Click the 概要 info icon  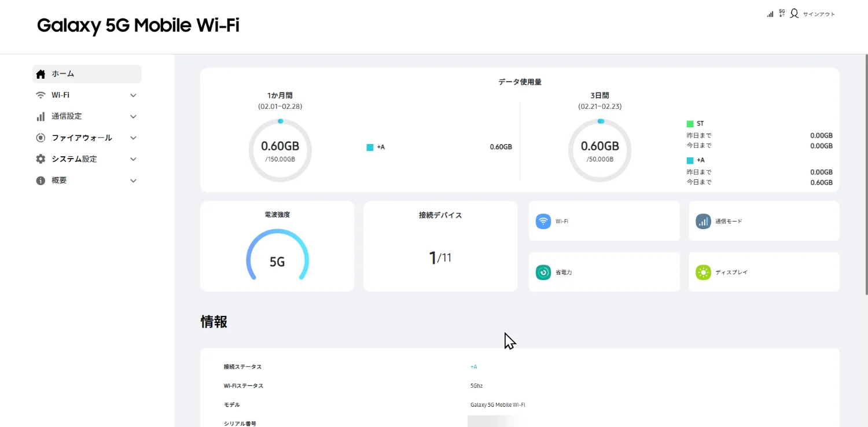click(41, 181)
